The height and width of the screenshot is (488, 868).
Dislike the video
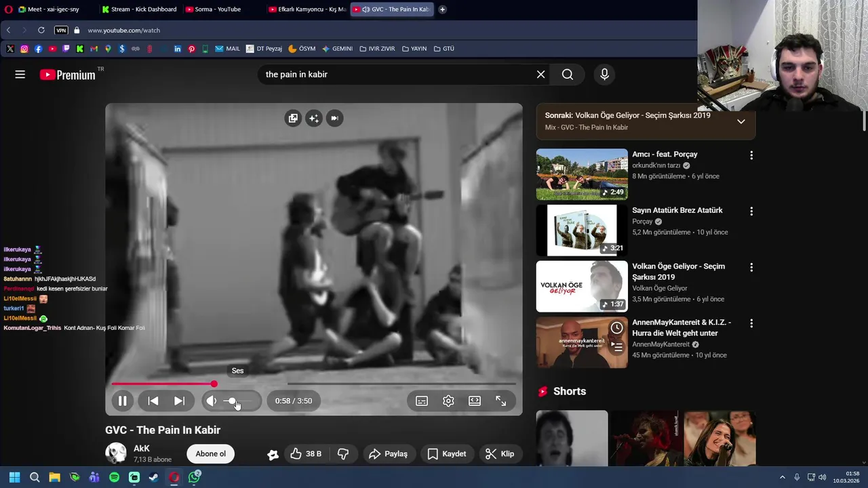(343, 454)
